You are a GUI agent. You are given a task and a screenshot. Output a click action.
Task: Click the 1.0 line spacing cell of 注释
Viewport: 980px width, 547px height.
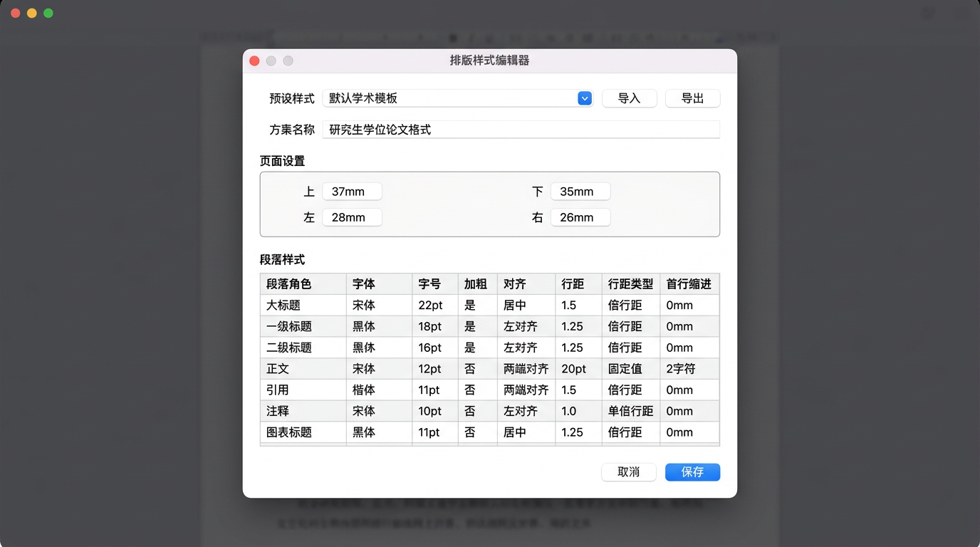click(x=578, y=411)
